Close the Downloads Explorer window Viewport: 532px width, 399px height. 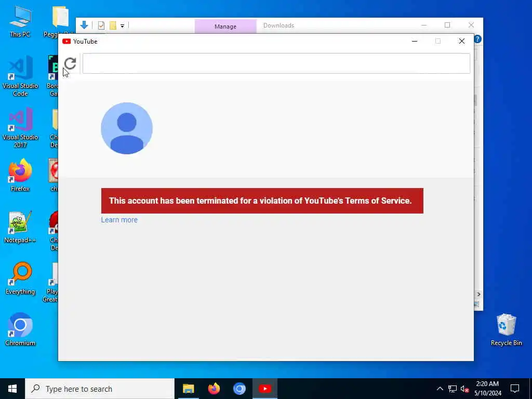pos(471,25)
